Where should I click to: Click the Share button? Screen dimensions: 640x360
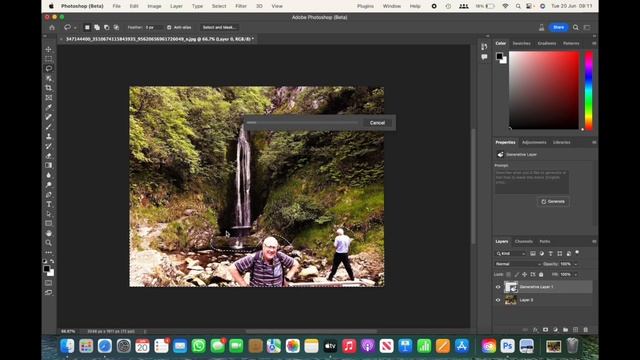click(x=558, y=27)
